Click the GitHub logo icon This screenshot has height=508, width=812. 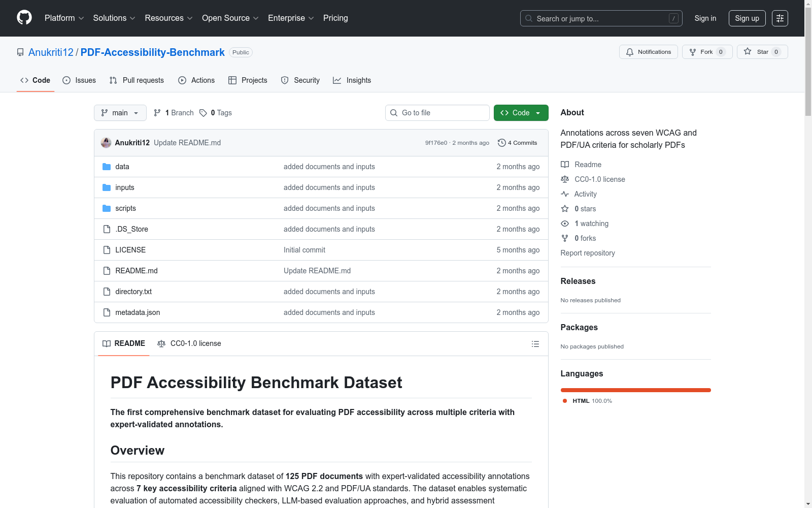pyautogui.click(x=24, y=18)
